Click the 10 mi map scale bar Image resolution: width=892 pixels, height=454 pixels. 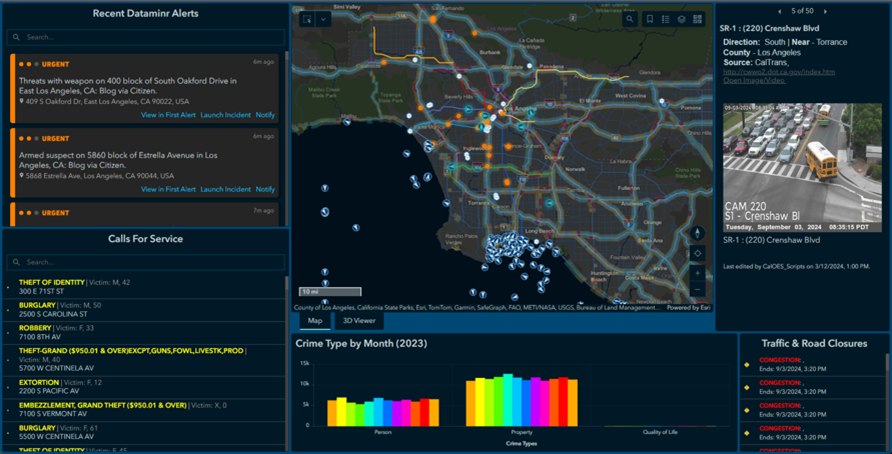pos(330,292)
